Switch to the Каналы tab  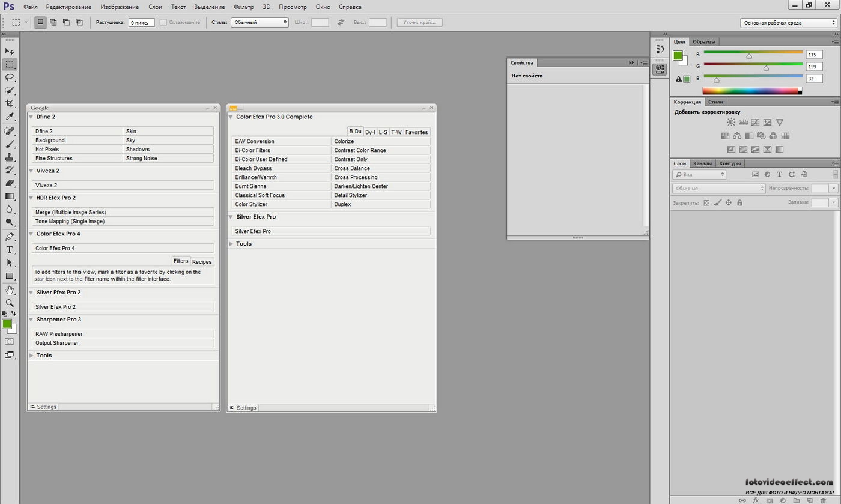click(702, 163)
